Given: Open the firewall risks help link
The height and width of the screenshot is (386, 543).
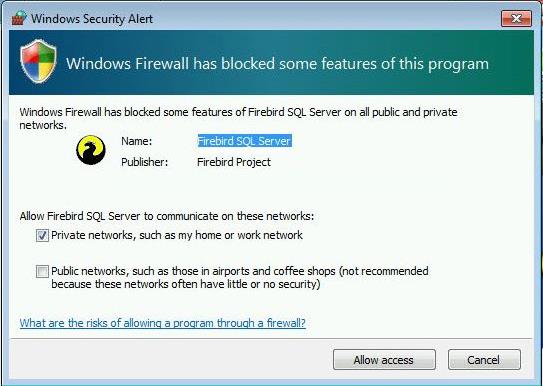Looking at the screenshot, I should click(163, 323).
